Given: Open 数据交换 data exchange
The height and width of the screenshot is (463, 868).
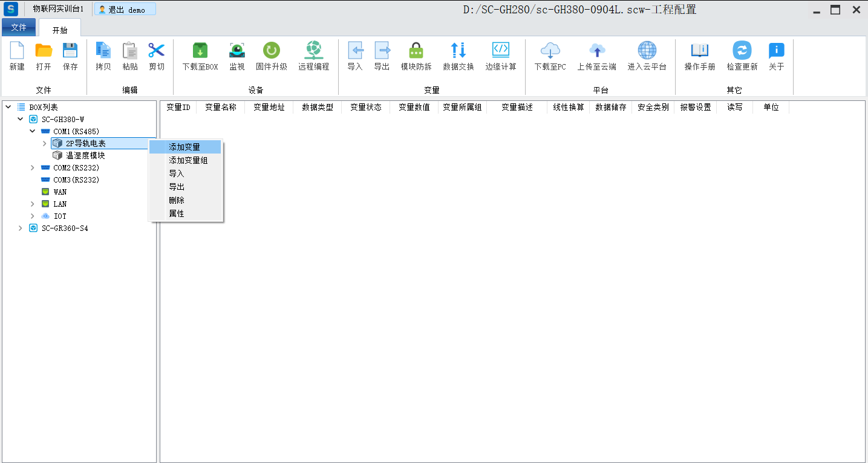Looking at the screenshot, I should (458, 51).
